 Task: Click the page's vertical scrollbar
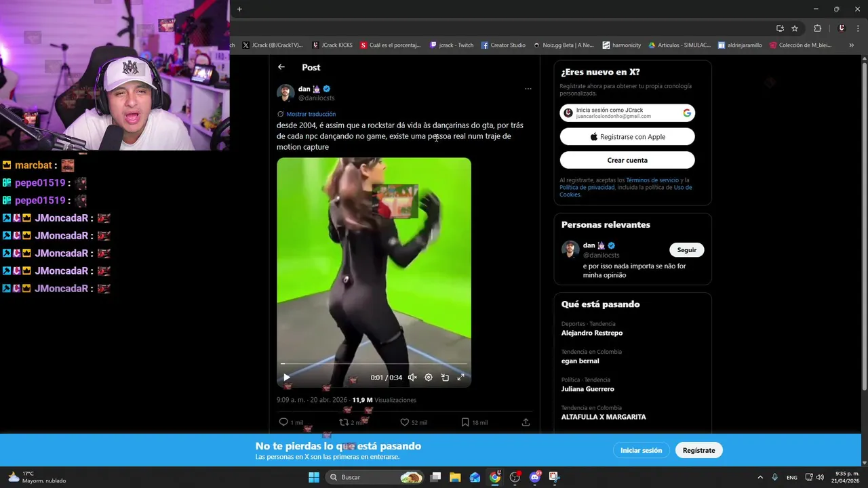864,226
